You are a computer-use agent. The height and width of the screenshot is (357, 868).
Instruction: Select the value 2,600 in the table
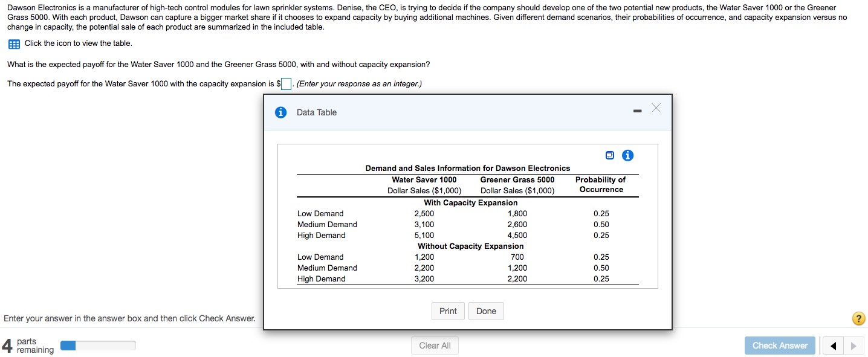point(517,224)
